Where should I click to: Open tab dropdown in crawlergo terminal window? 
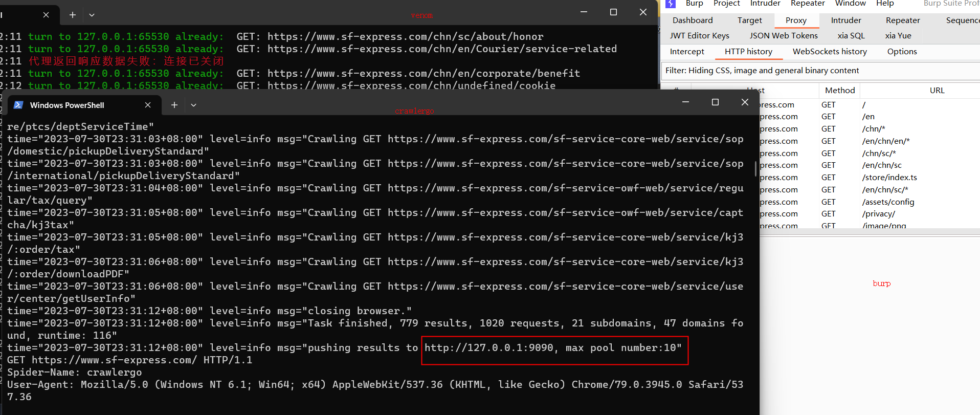[193, 105]
